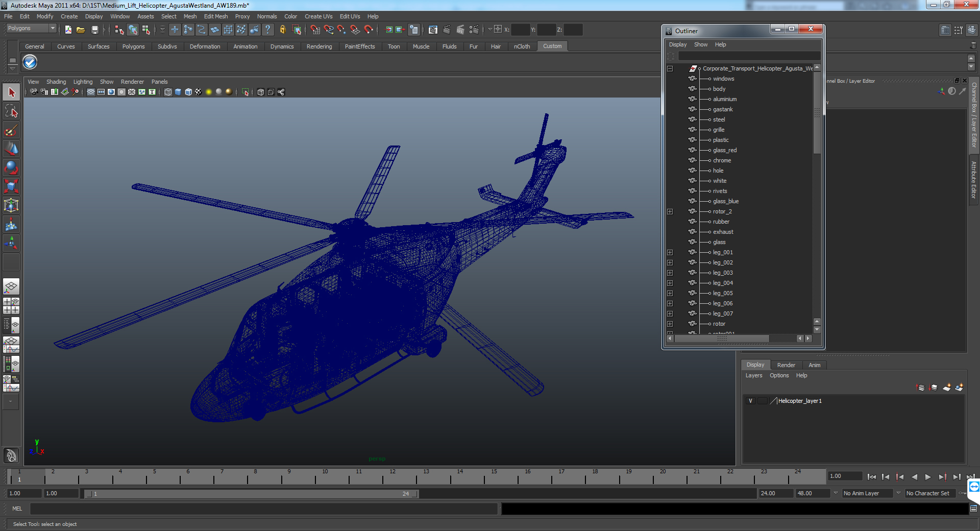980x531 pixels.
Task: Expand the rotor node in Outliner
Action: pos(670,324)
